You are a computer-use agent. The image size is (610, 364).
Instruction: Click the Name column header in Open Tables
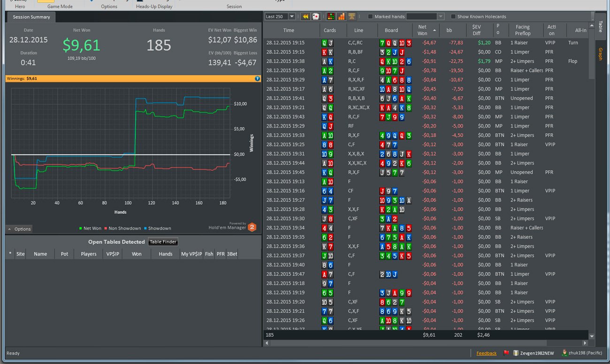tap(40, 254)
